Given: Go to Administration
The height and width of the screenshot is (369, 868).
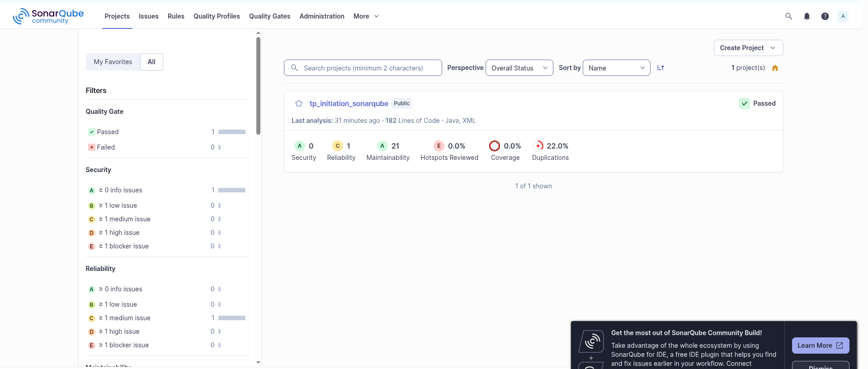Looking at the screenshot, I should pos(322,16).
